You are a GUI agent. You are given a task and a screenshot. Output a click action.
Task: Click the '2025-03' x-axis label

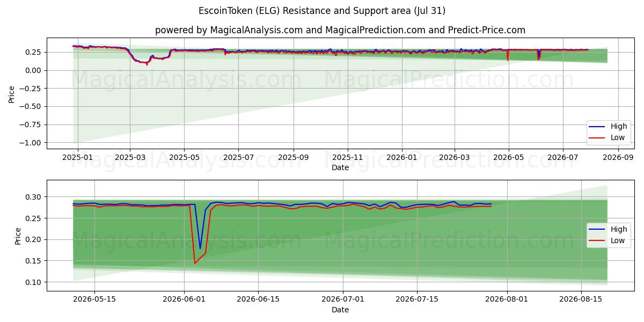pyautogui.click(x=130, y=158)
